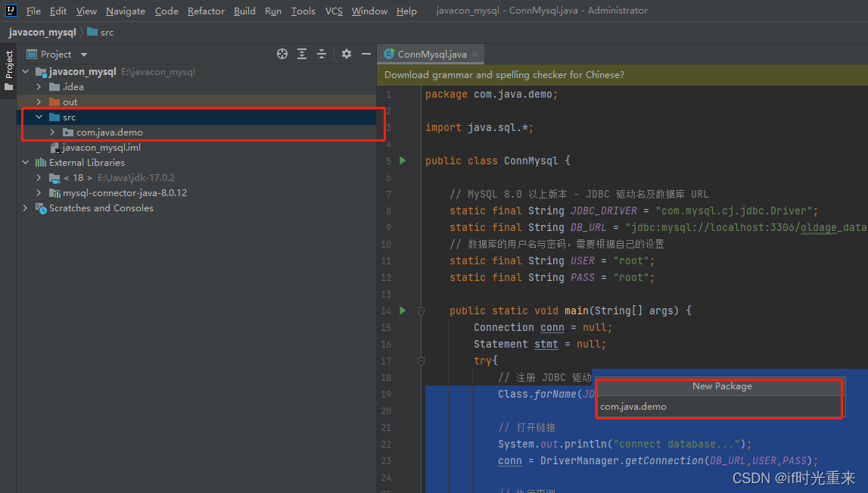Toggle the Project tool window sidebar tab

click(x=8, y=70)
